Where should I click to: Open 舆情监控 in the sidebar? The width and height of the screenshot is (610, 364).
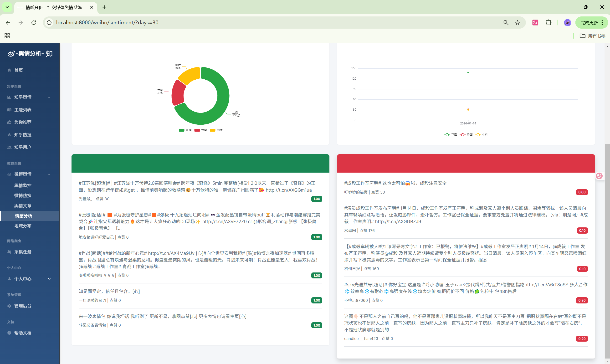pos(23,186)
